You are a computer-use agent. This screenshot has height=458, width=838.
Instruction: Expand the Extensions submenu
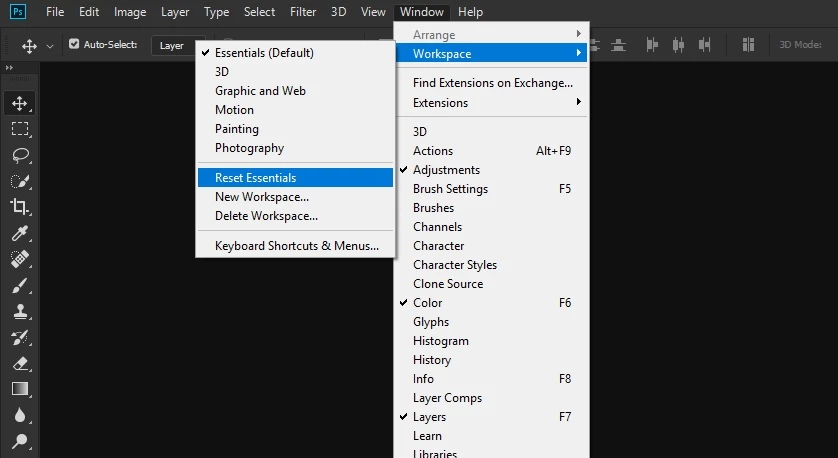click(x=491, y=103)
